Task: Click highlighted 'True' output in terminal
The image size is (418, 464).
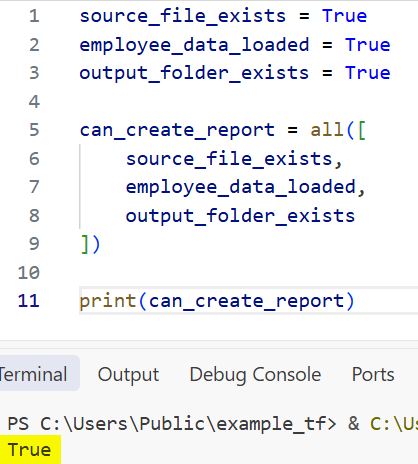Action: point(29,450)
